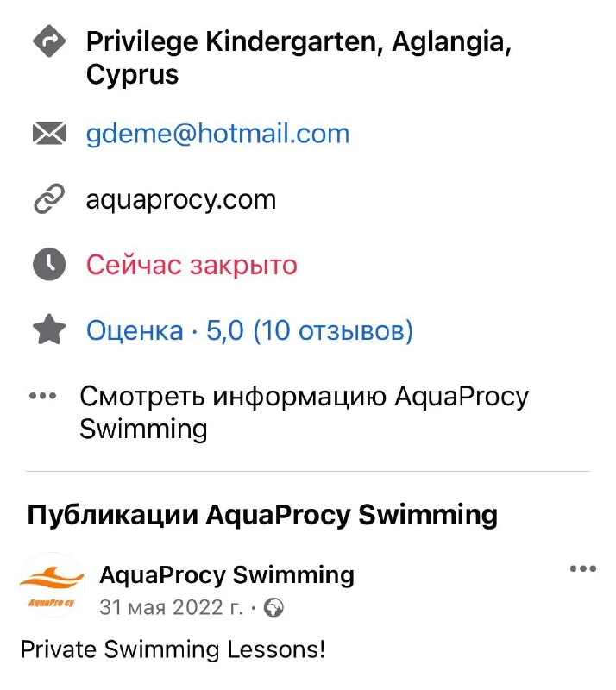Tap the star rating icon
Image resolution: width=616 pixels, height=690 pixels.
49,330
